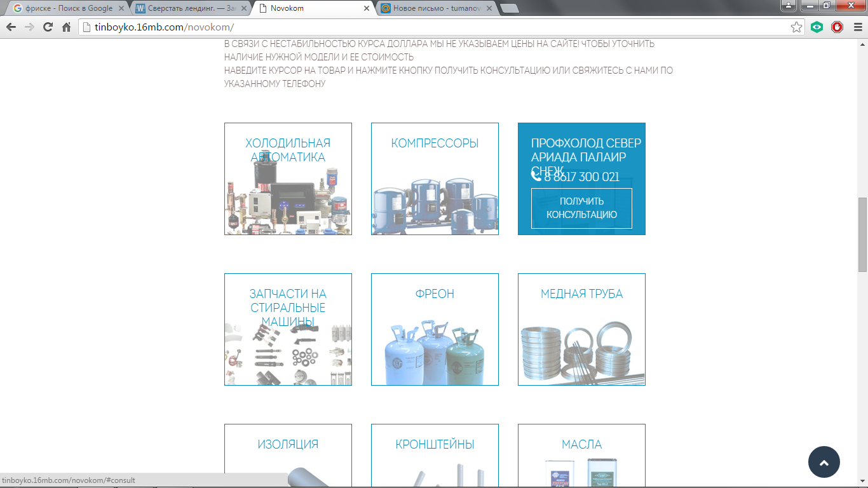
Task: Open the МАСЛА product card
Action: [x=581, y=455]
